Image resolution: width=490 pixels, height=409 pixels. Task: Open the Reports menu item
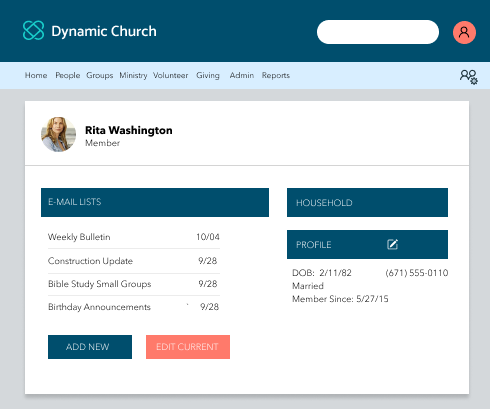point(276,75)
